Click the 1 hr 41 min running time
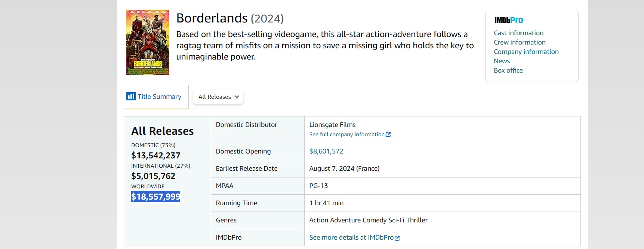644x249 pixels. 326,203
